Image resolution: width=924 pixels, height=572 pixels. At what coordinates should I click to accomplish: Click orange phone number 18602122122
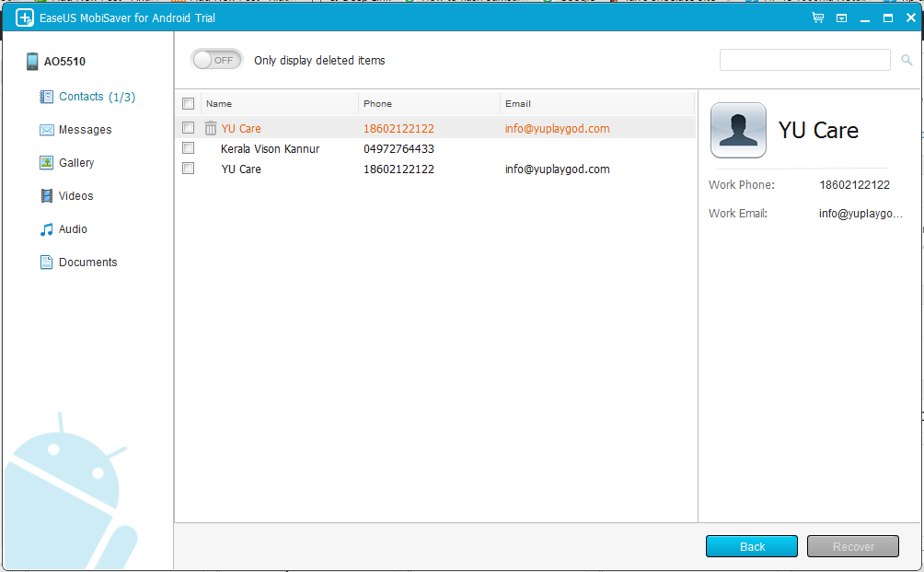[398, 129]
